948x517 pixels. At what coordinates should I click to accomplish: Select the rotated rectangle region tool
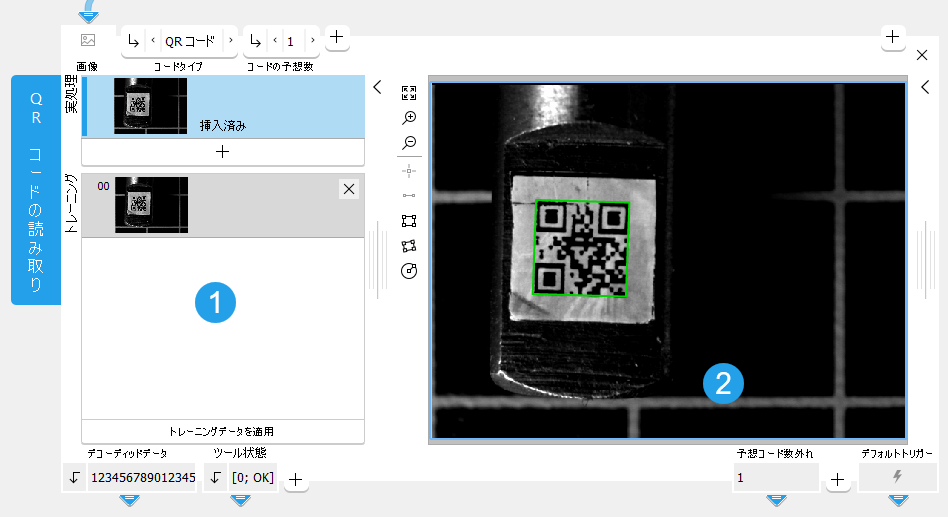click(408, 246)
